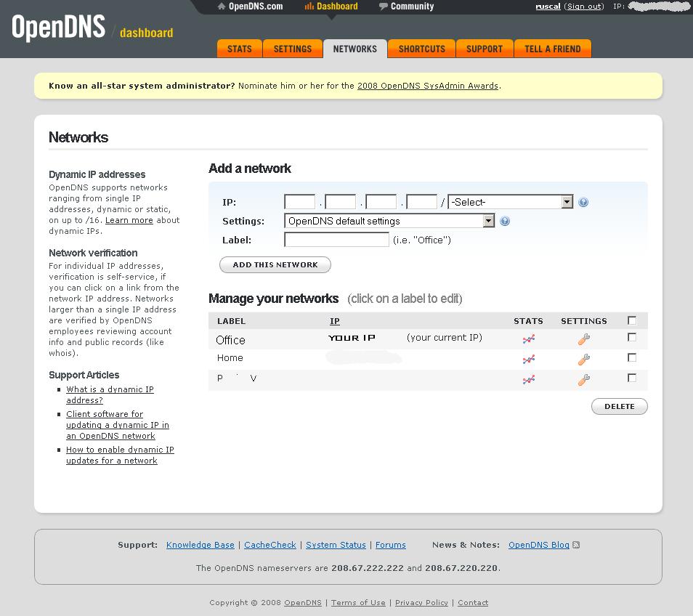Viewport: 693px width, 616px height.
Task: Open the Contact link
Action: coord(473,603)
